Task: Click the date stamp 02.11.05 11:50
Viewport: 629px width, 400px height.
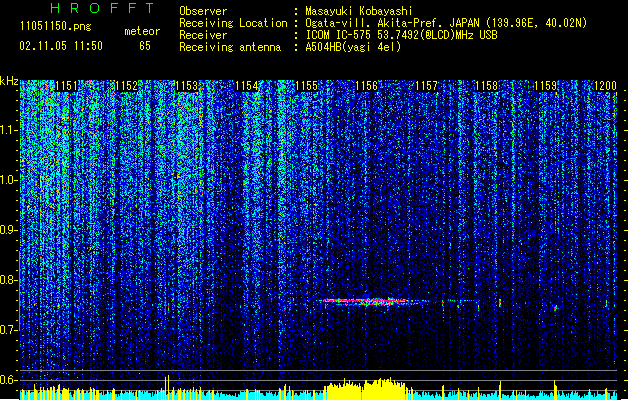Action: (61, 46)
